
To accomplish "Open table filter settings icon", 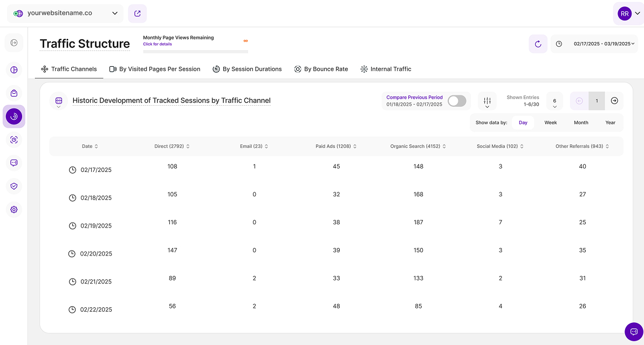I will (487, 101).
